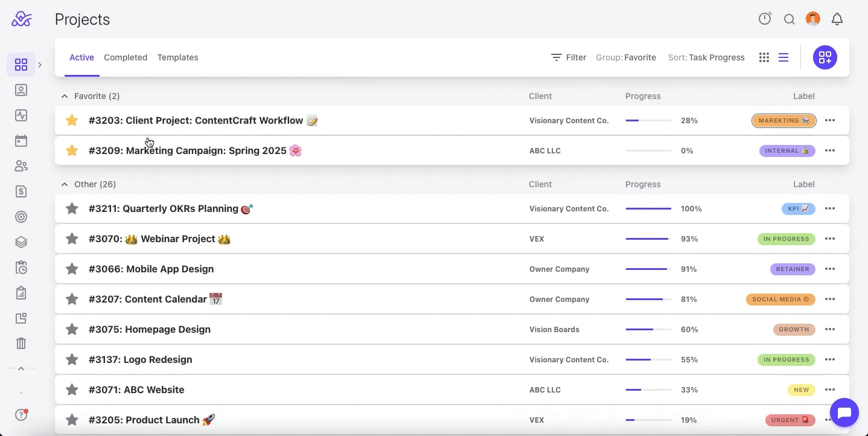Change the Sort: Task Progress setting

click(706, 57)
